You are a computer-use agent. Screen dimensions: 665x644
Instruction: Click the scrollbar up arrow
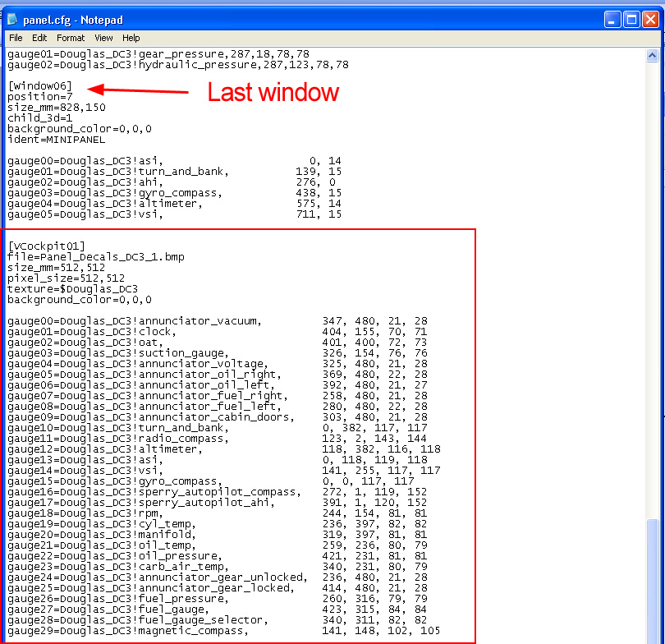(x=652, y=56)
